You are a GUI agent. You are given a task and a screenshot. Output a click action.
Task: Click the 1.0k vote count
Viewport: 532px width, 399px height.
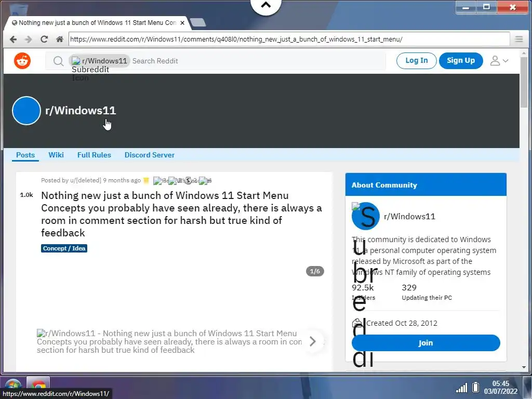click(x=26, y=195)
